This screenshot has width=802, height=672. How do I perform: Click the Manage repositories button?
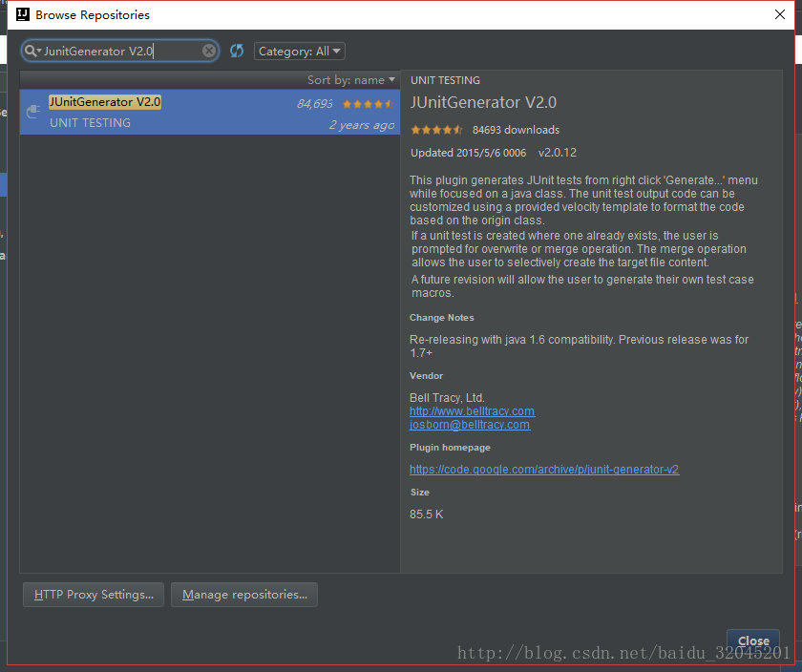click(x=244, y=595)
